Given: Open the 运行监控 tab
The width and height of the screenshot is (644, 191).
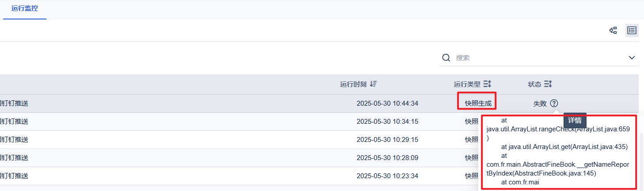Looking at the screenshot, I should (x=25, y=8).
